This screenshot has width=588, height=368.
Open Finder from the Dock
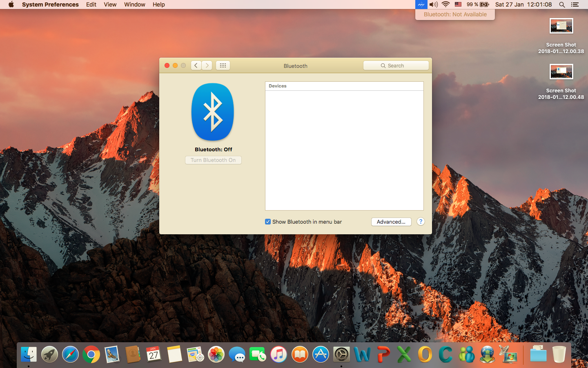[x=29, y=354]
